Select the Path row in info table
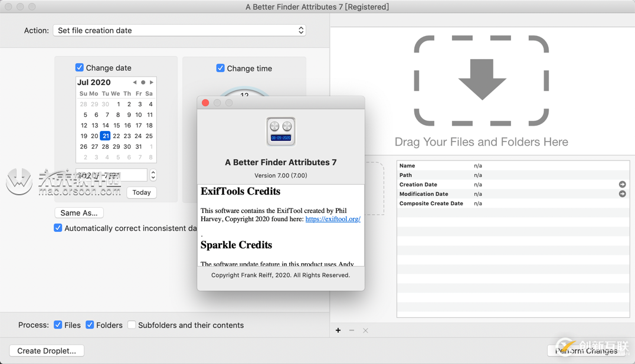Viewport: 635px width, 364px height. click(513, 175)
